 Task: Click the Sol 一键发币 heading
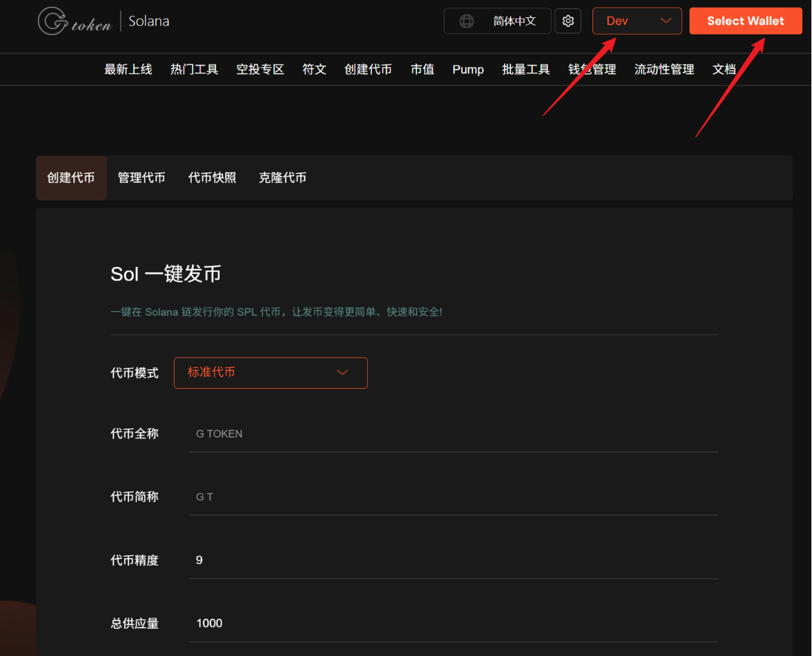click(166, 274)
